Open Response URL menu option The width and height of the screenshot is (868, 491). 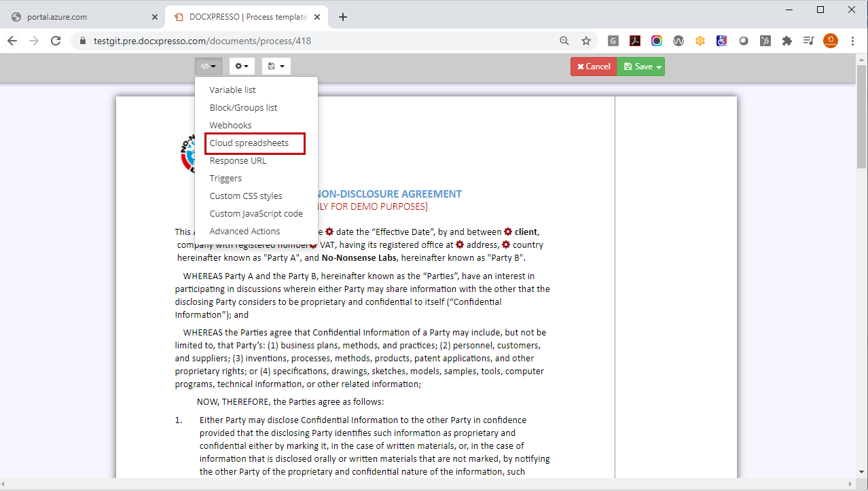tap(238, 160)
